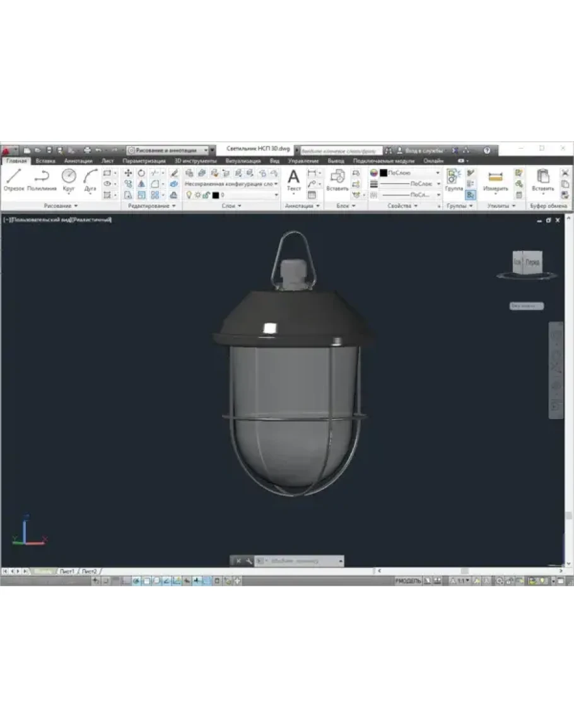Switch to the Вставка ribbon tab
Image resolution: width=574 pixels, height=728 pixels.
pos(45,161)
